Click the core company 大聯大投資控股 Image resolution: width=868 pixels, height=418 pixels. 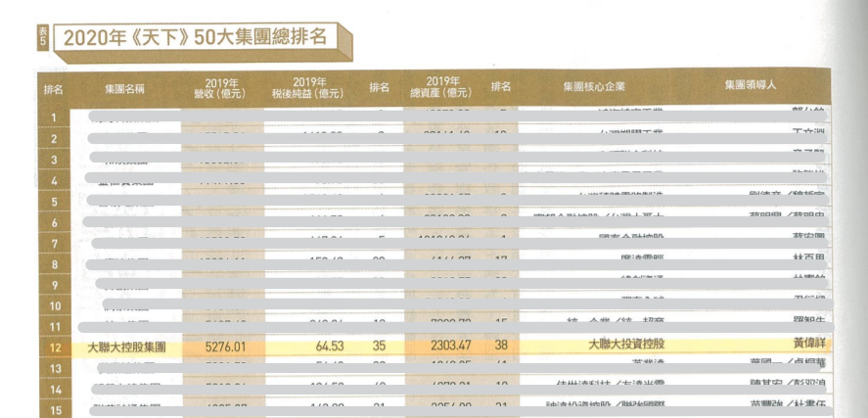point(624,345)
